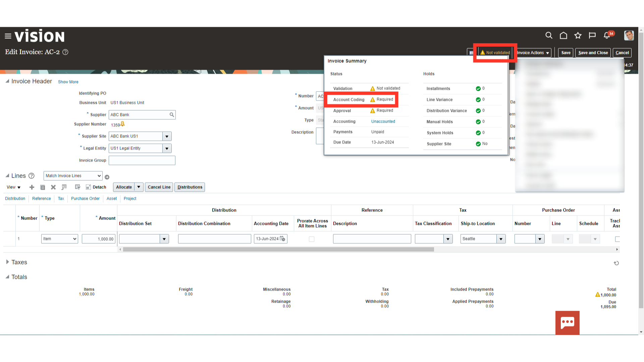The image size is (644, 362).
Task: Click Go arrow next to Match Invoice Lines
Action: click(x=107, y=177)
